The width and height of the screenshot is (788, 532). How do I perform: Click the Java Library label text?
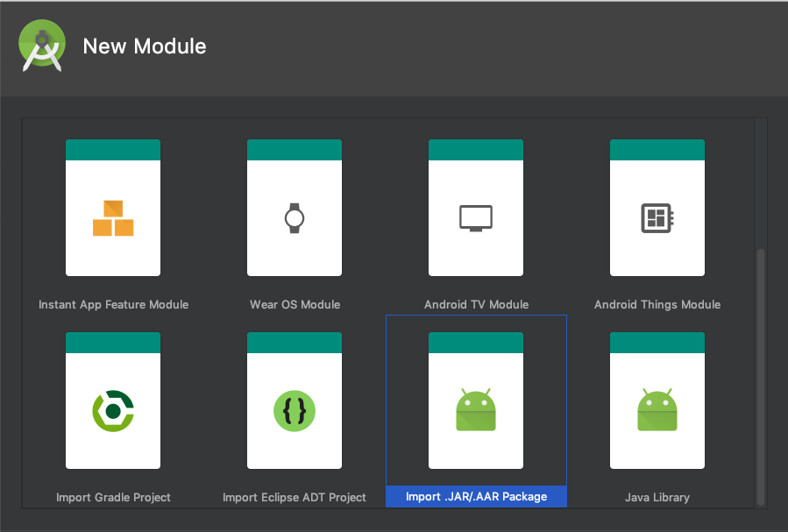[x=657, y=497]
